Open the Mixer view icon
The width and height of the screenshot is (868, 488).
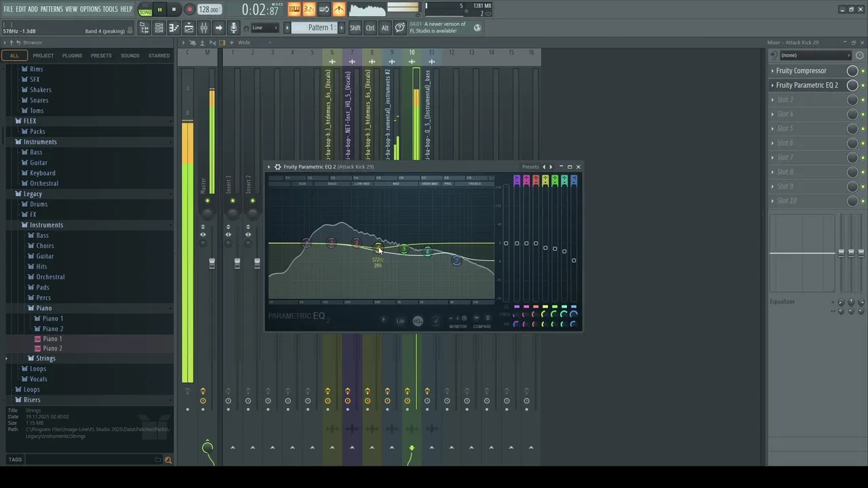pyautogui.click(x=203, y=28)
